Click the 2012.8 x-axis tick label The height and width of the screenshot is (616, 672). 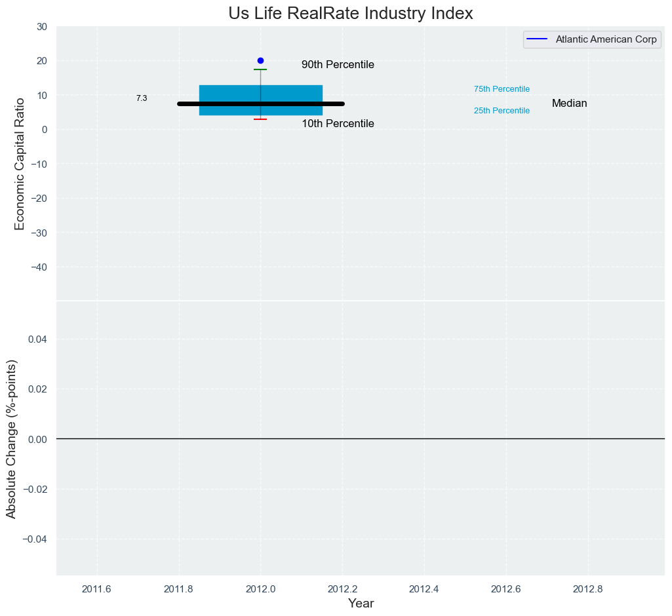(587, 588)
